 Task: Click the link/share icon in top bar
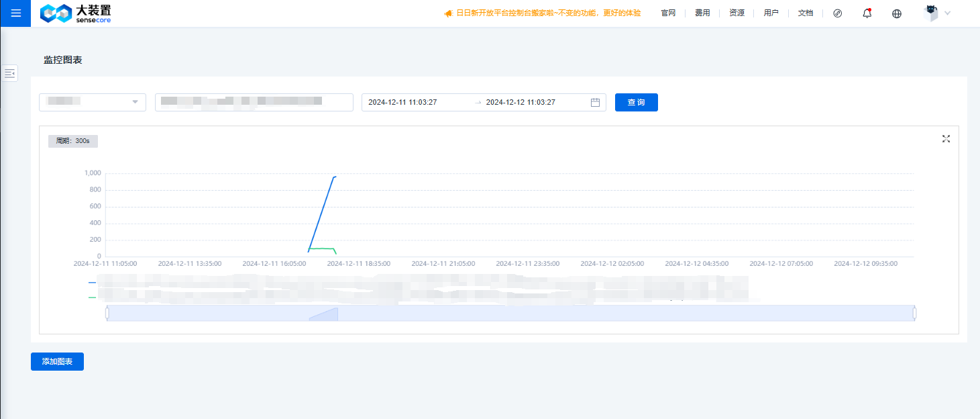837,13
